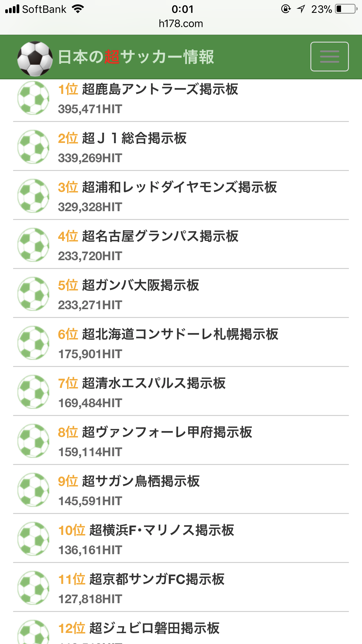The height and width of the screenshot is (644, 362).
Task: Tap the ball icon beside 6位
Action: [x=34, y=343]
